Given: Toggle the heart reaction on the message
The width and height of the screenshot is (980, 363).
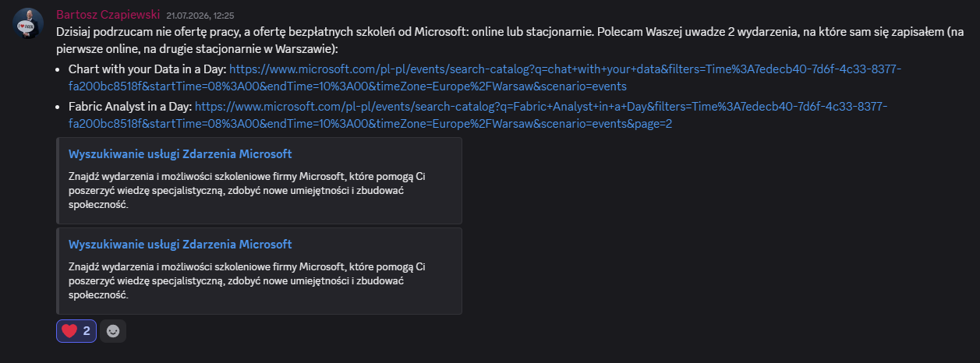Looking at the screenshot, I should [x=76, y=331].
